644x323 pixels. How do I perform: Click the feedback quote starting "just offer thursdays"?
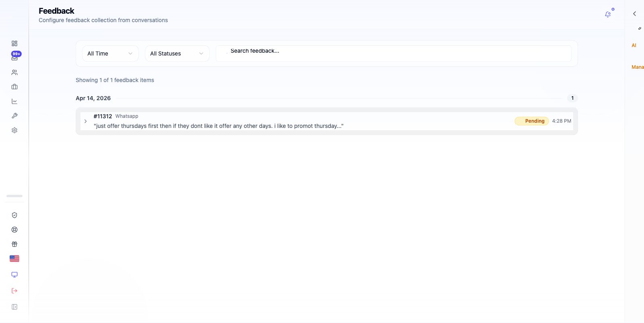(x=219, y=126)
